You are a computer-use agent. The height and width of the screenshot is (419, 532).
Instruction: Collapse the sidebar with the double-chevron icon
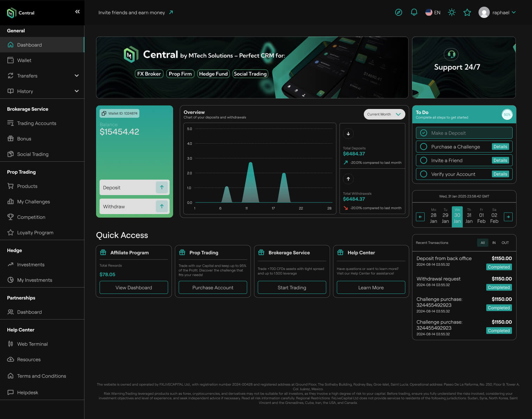coord(77,12)
